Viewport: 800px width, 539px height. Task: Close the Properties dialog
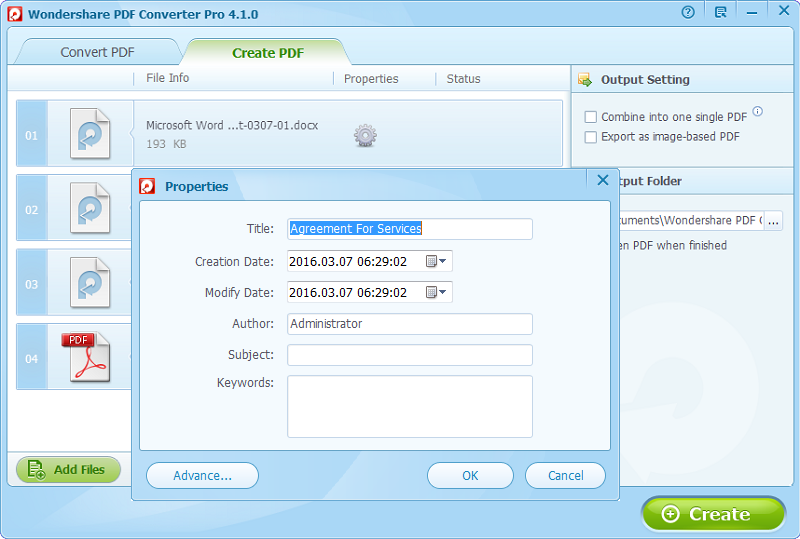[603, 180]
